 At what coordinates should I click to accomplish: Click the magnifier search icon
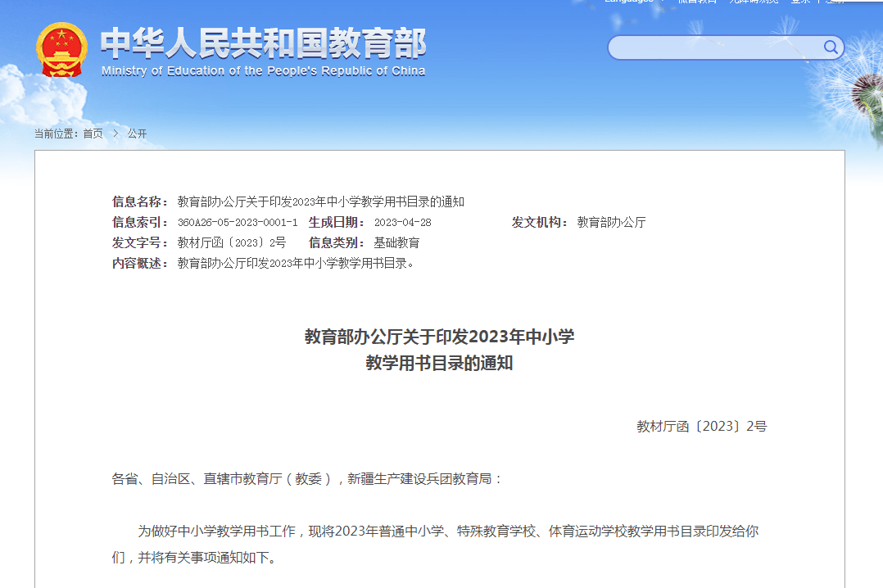831,47
